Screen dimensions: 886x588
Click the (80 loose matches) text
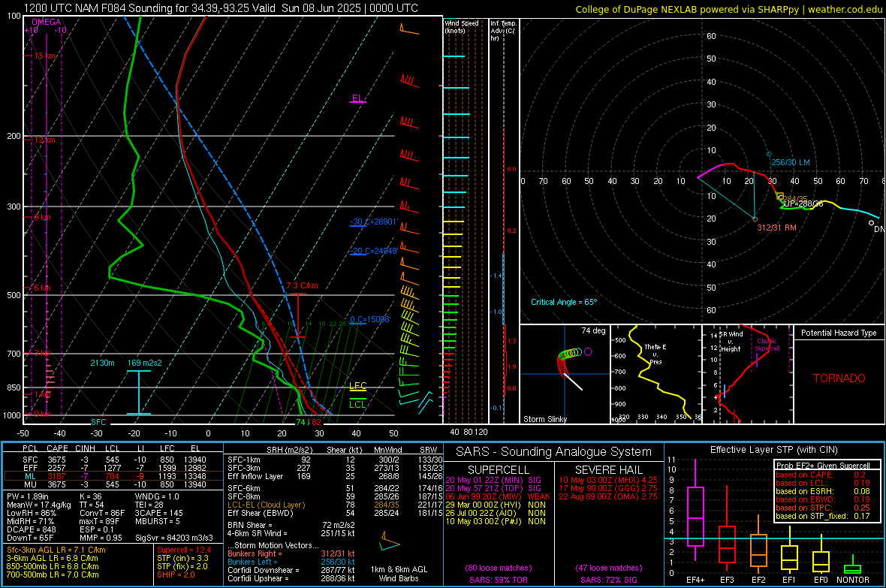(499, 568)
